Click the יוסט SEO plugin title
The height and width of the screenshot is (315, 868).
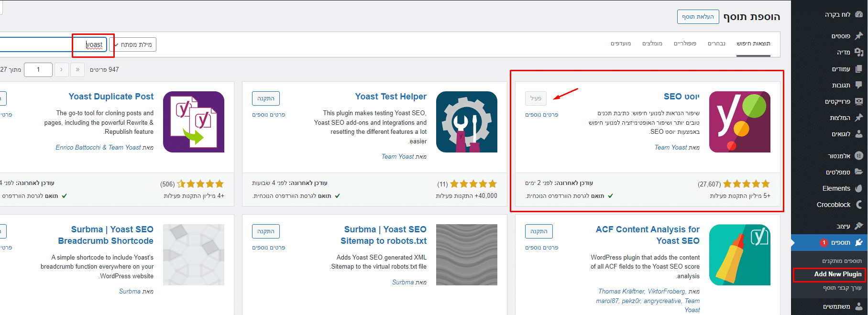coord(681,97)
